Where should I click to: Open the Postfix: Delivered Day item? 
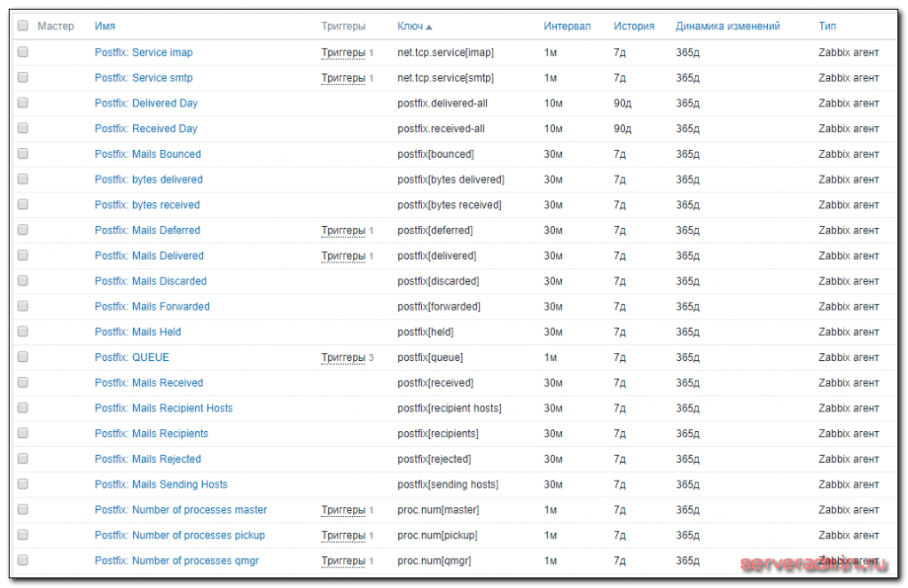click(x=146, y=104)
